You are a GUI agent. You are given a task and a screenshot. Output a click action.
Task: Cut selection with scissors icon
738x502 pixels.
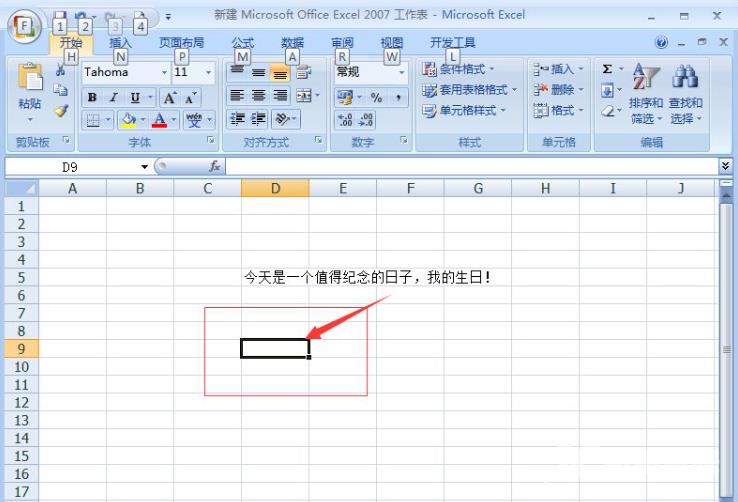[x=61, y=71]
